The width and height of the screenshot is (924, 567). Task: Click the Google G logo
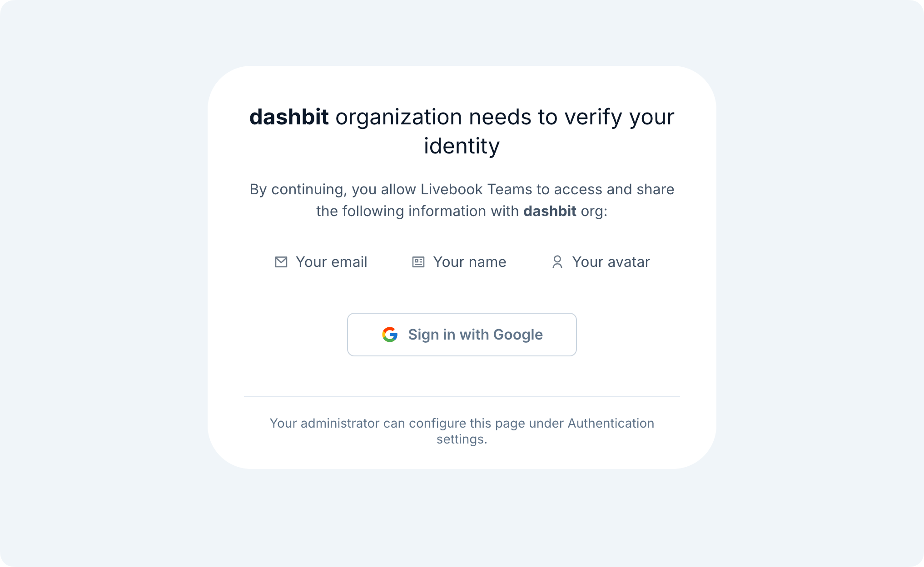(390, 335)
